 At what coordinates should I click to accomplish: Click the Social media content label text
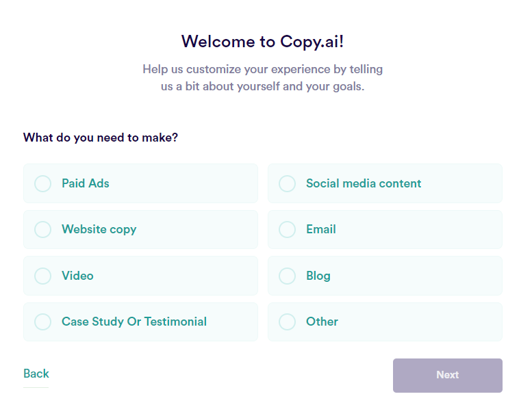[x=364, y=183]
